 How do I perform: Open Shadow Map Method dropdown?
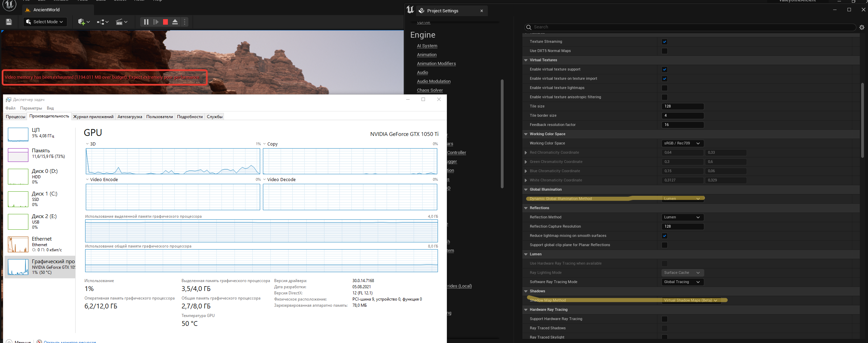click(x=691, y=301)
